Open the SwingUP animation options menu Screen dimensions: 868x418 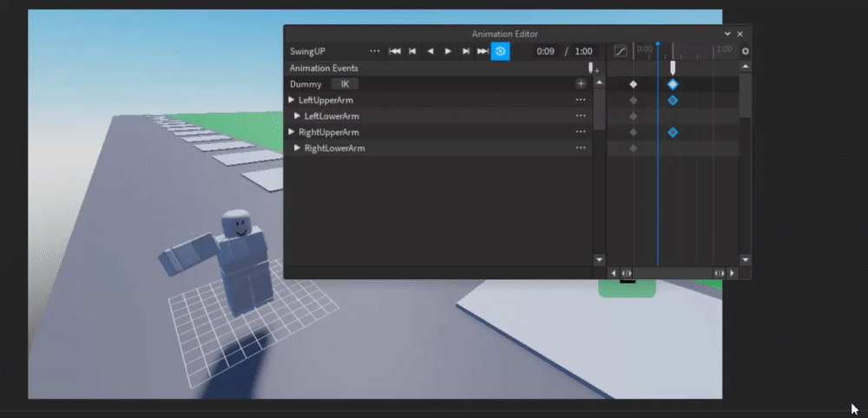(x=375, y=51)
